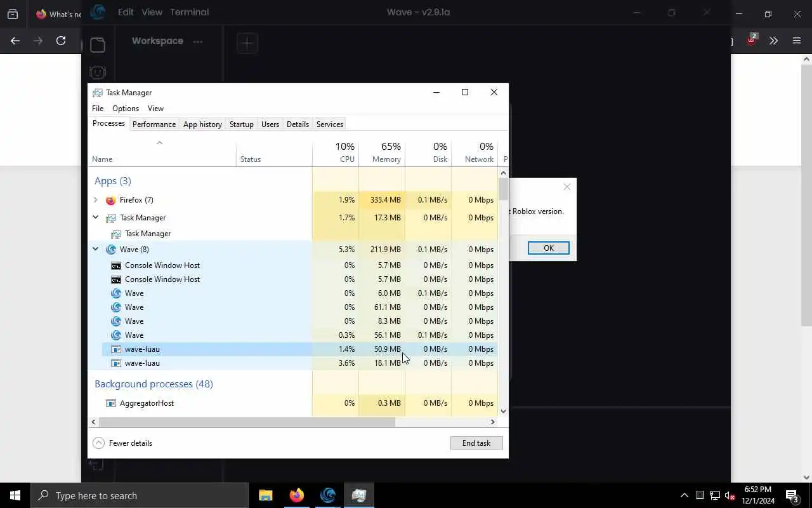The height and width of the screenshot is (508, 812).
Task: Open the notification center icon
Action: [x=792, y=495]
